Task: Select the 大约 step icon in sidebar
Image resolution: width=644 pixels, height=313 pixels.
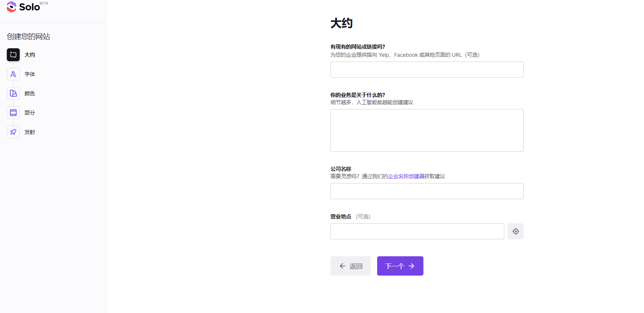Action: (13, 55)
